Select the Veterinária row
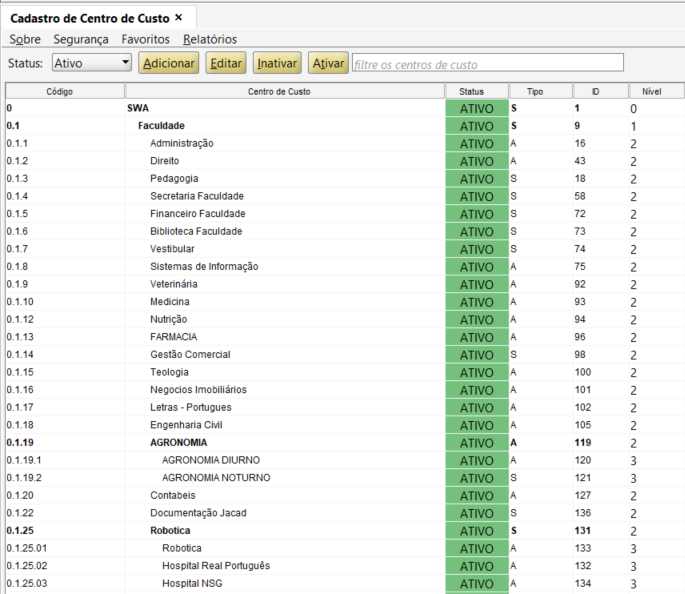685x594 pixels. click(x=345, y=284)
